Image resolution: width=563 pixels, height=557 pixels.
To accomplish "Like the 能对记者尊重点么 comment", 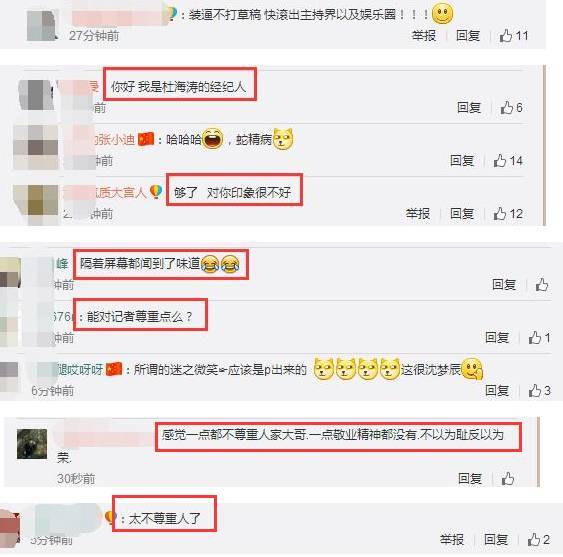I will (539, 337).
